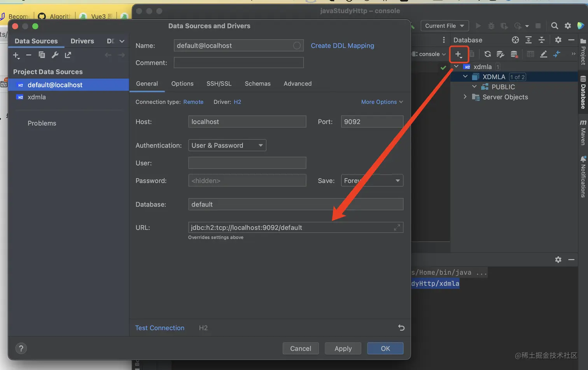This screenshot has height=370, width=588.
Task: Open the Advanced tab
Action: 297,84
